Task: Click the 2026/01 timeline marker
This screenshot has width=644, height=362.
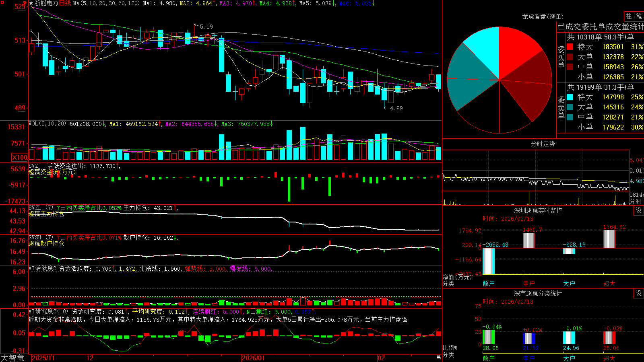Action: tap(254, 358)
